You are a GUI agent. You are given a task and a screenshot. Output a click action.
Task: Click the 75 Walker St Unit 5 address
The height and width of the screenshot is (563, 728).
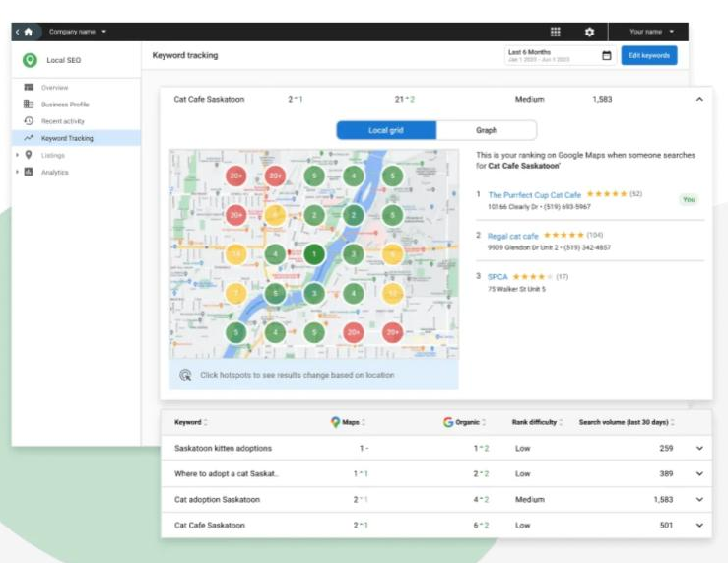[516, 289]
